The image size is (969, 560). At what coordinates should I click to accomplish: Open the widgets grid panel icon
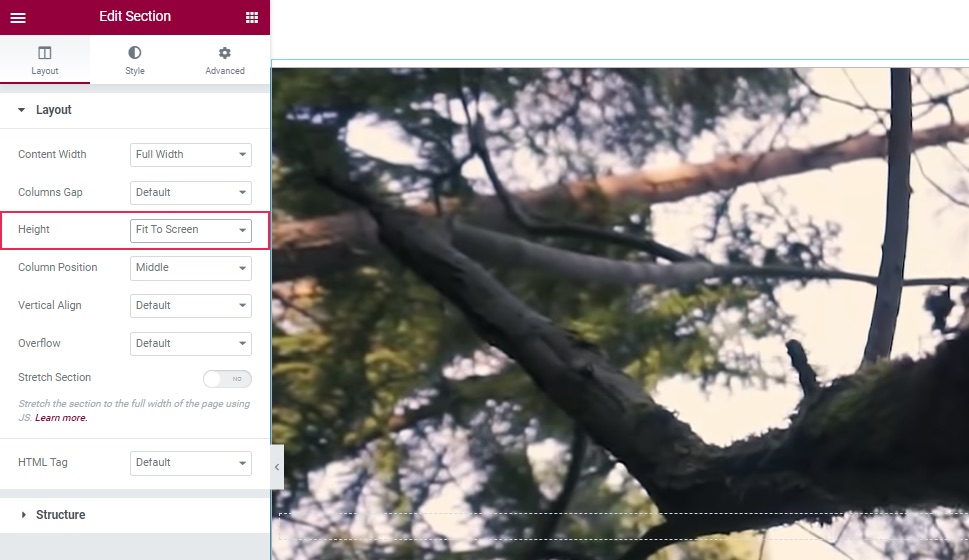click(252, 17)
